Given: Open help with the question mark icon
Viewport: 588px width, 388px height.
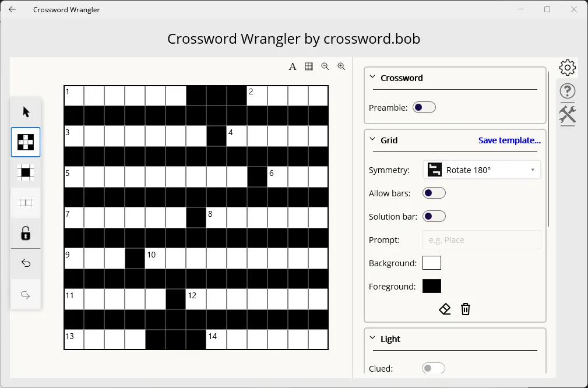Looking at the screenshot, I should [568, 91].
